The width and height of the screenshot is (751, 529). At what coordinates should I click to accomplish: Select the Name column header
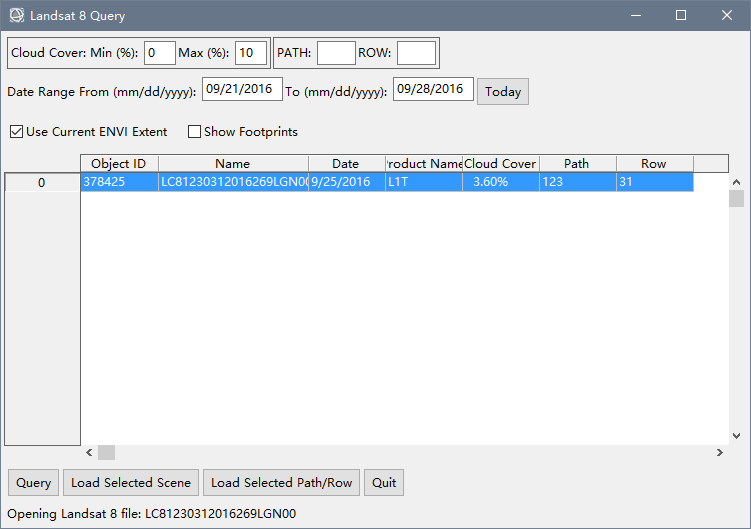pyautogui.click(x=233, y=163)
